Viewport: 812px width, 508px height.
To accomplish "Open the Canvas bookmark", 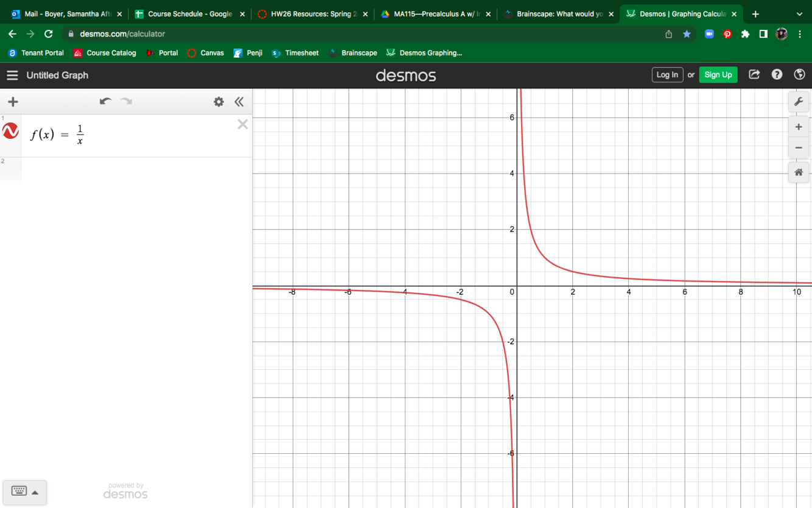I will pyautogui.click(x=206, y=53).
